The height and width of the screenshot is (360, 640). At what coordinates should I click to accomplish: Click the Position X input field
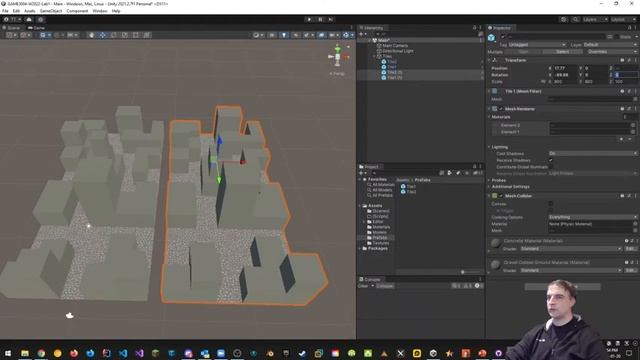click(x=565, y=68)
